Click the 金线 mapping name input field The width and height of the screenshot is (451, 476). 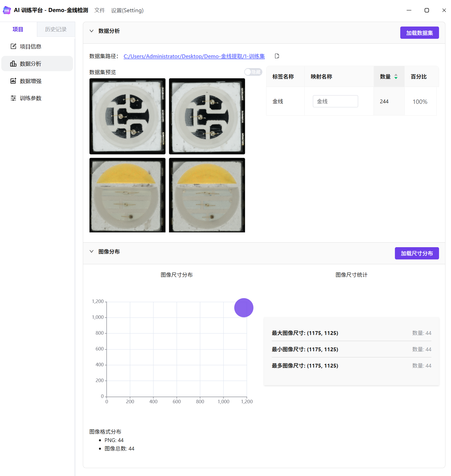335,101
